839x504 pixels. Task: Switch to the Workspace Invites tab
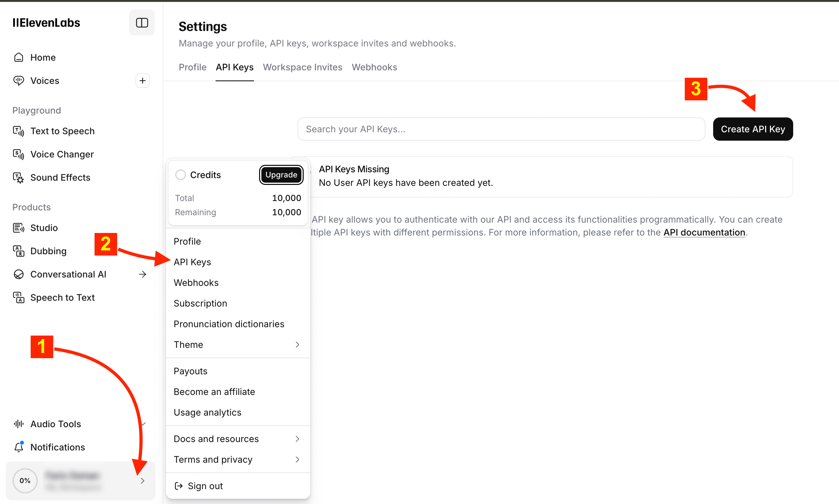coord(303,67)
